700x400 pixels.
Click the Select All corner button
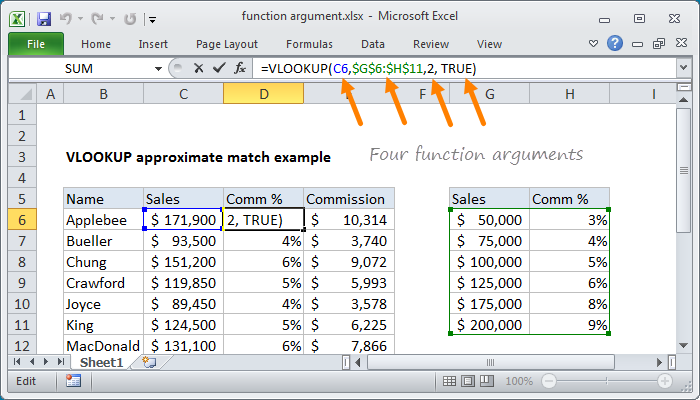click(x=23, y=94)
